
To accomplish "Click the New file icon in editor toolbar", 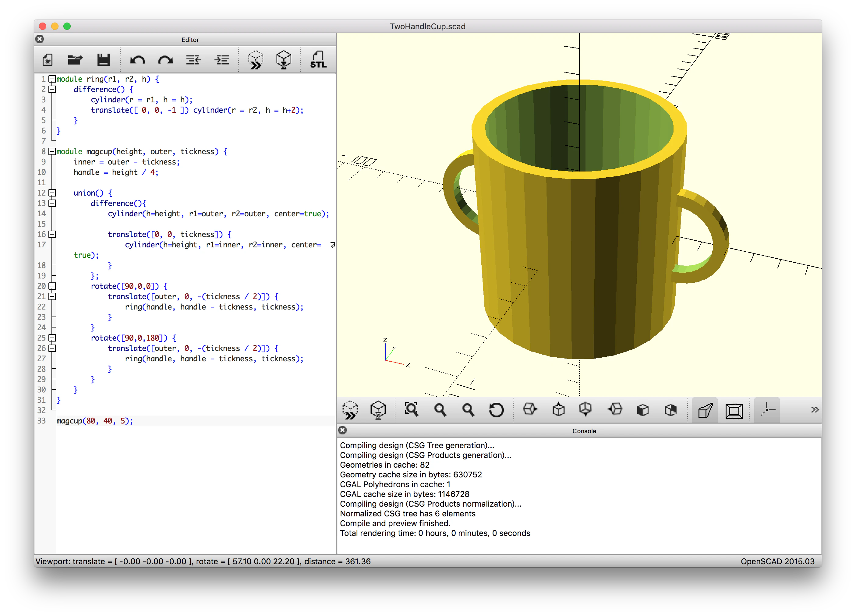I will [x=48, y=60].
